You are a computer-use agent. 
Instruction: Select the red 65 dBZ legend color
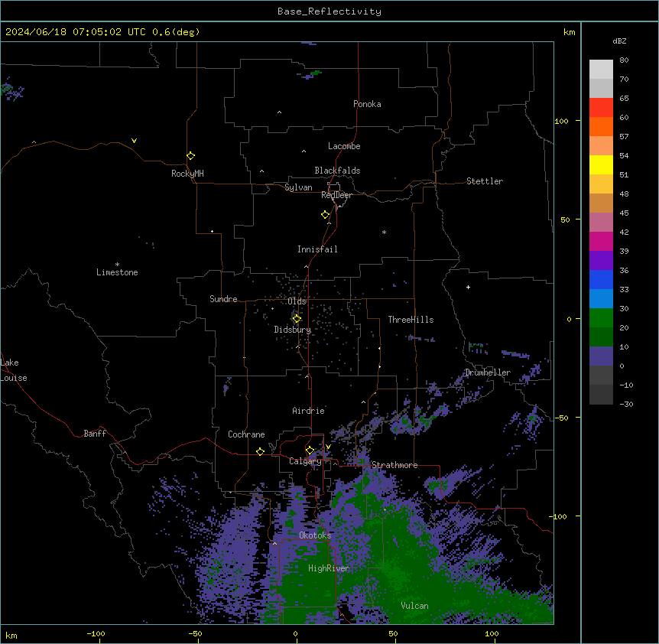tap(601, 107)
